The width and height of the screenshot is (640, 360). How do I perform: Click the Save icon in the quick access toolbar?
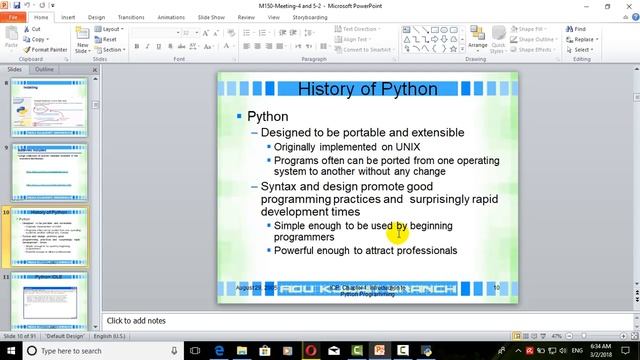point(17,5)
